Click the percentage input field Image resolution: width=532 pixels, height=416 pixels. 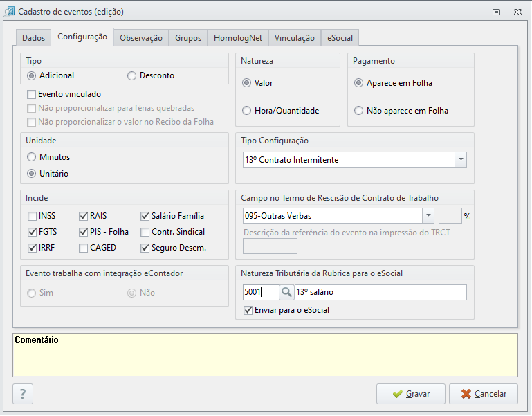450,216
